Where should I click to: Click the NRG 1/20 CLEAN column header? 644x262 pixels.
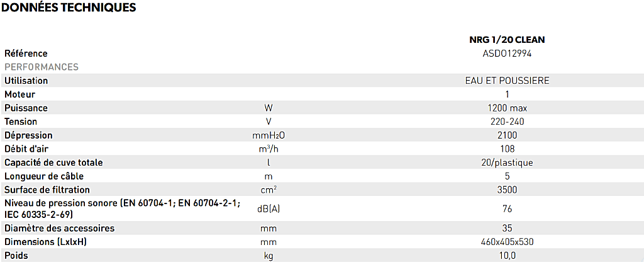(x=507, y=40)
